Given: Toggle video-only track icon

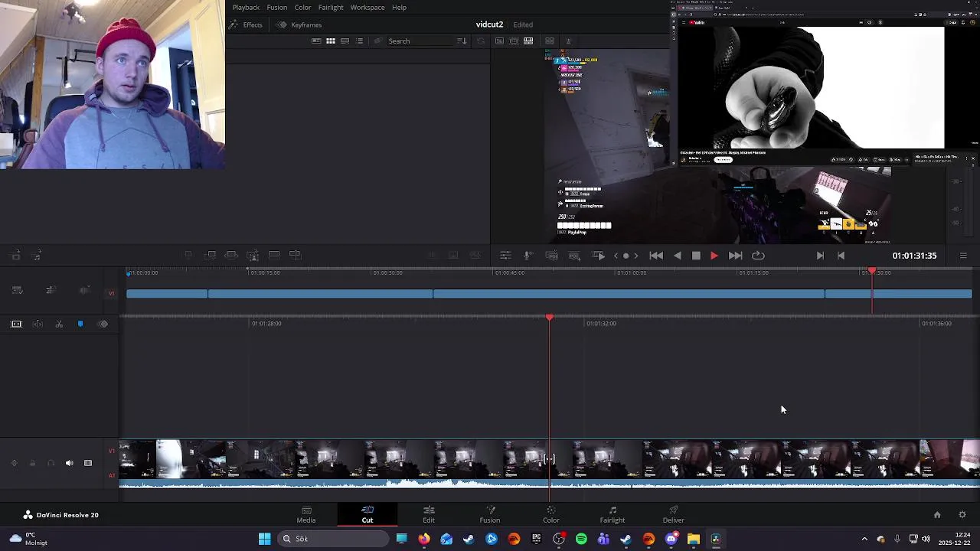Looking at the screenshot, I should pos(15,256).
